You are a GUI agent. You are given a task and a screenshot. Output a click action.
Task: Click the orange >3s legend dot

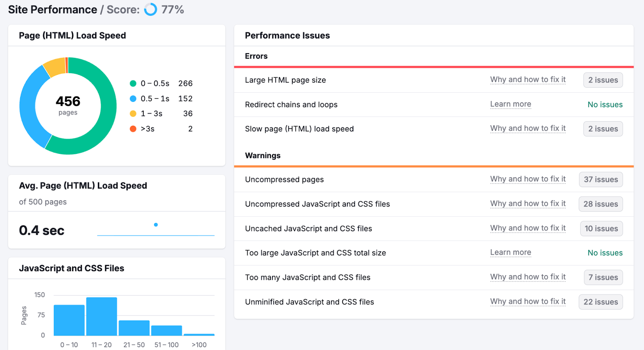(x=133, y=128)
